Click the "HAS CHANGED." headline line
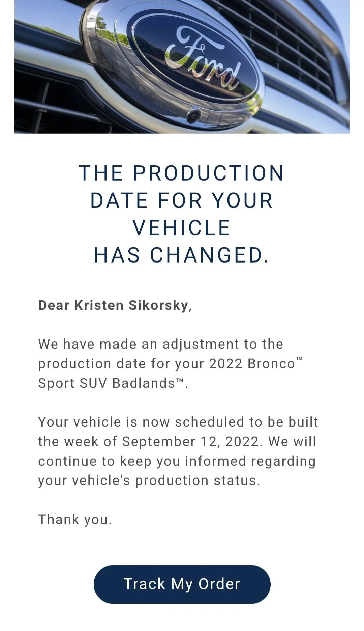 click(x=182, y=255)
